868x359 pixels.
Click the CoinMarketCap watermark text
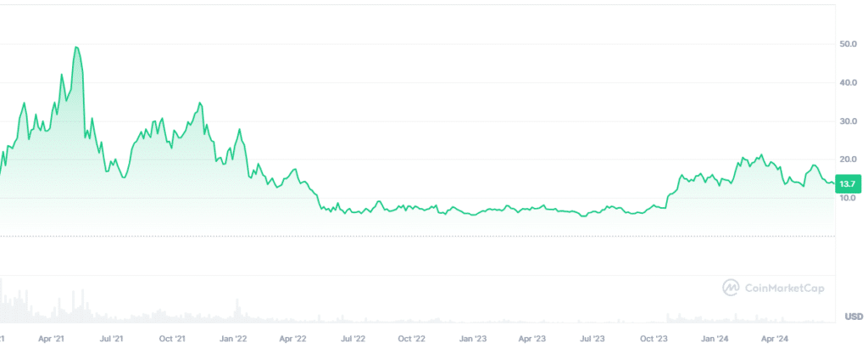785,288
